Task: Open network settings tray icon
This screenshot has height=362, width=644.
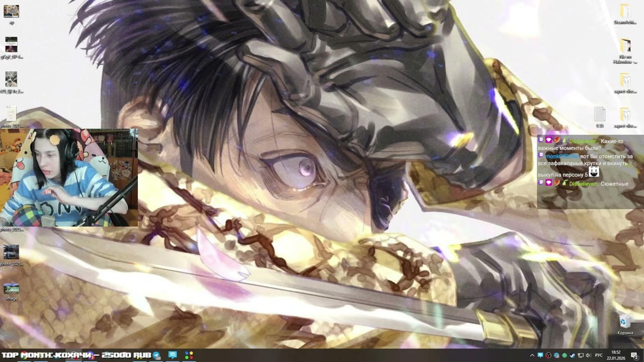Action: (581, 355)
